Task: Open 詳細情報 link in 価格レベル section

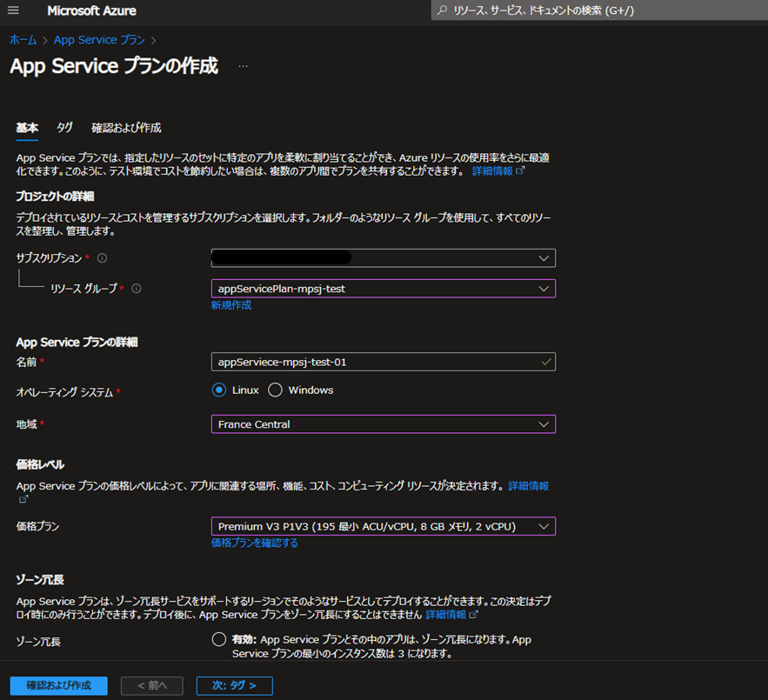Action: tap(529, 486)
